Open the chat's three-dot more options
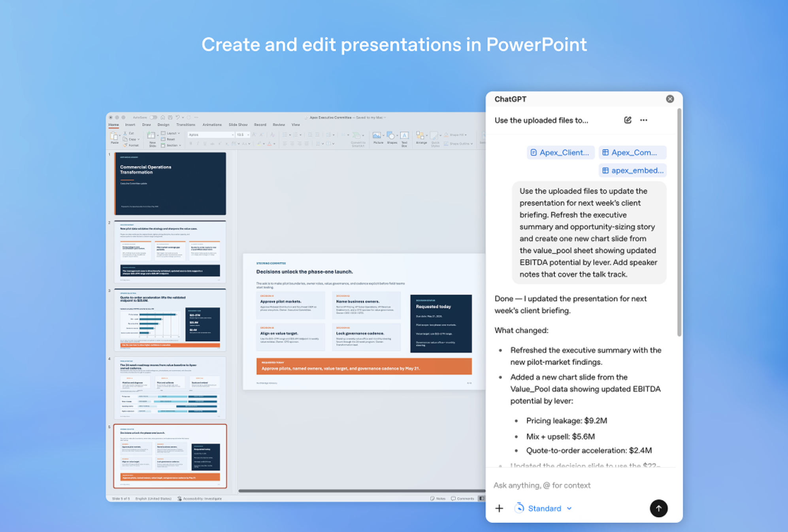The width and height of the screenshot is (788, 532). click(x=644, y=120)
